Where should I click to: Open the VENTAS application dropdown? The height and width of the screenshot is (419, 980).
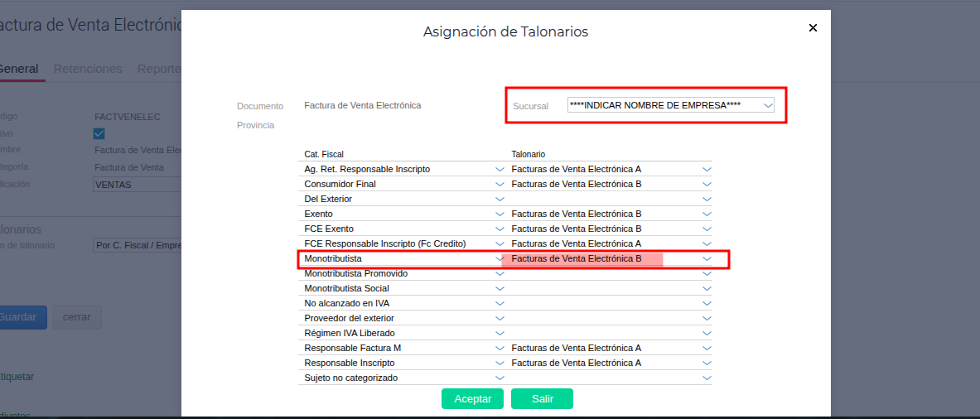pyautogui.click(x=137, y=185)
